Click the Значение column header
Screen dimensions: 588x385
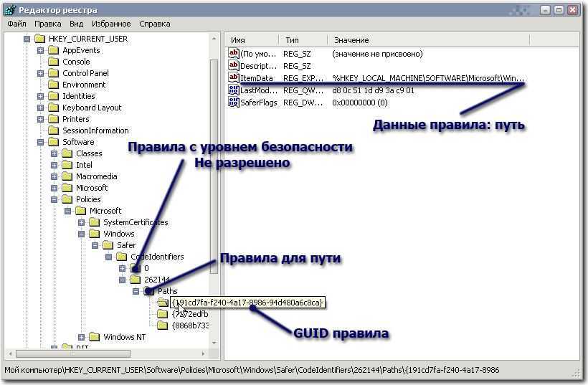[351, 40]
